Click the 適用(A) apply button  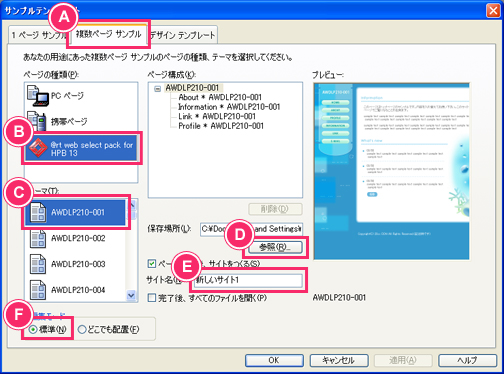[x=403, y=360]
